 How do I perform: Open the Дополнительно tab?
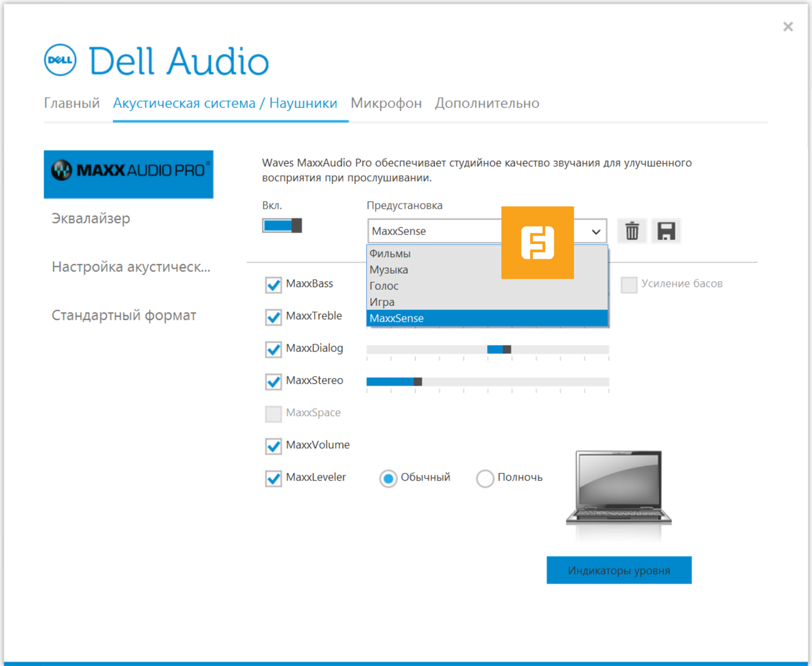[x=487, y=103]
